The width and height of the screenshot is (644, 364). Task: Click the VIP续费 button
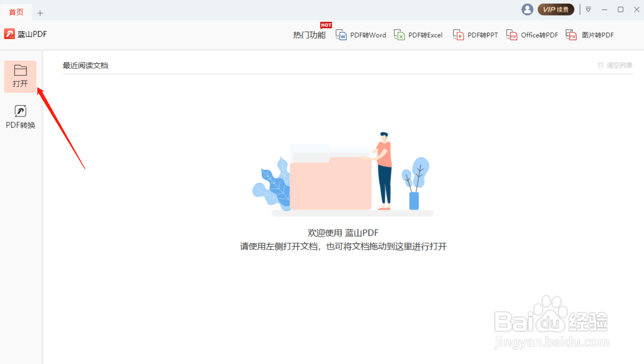pyautogui.click(x=556, y=9)
